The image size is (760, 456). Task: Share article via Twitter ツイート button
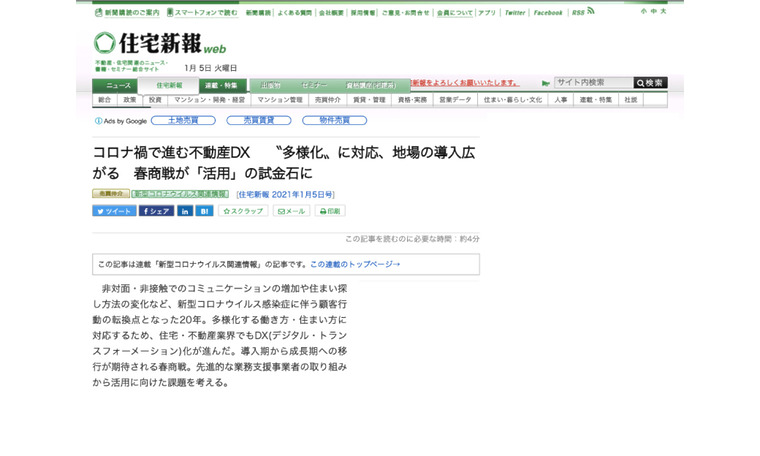point(114,211)
